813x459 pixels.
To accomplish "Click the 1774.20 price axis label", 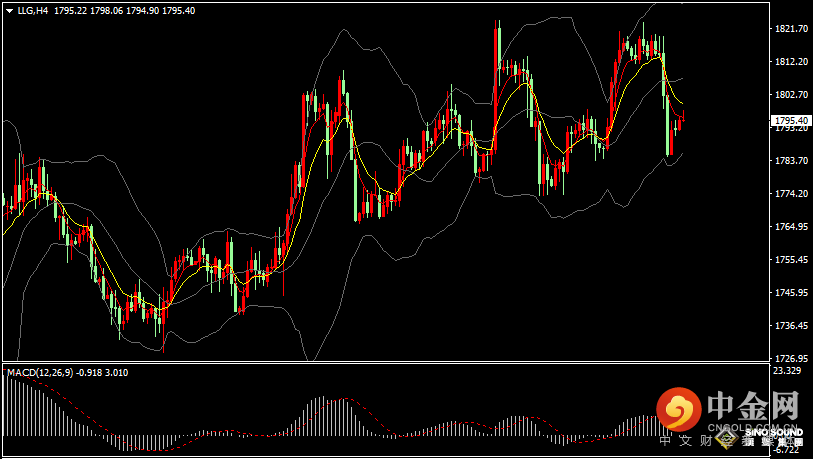I will [x=791, y=194].
